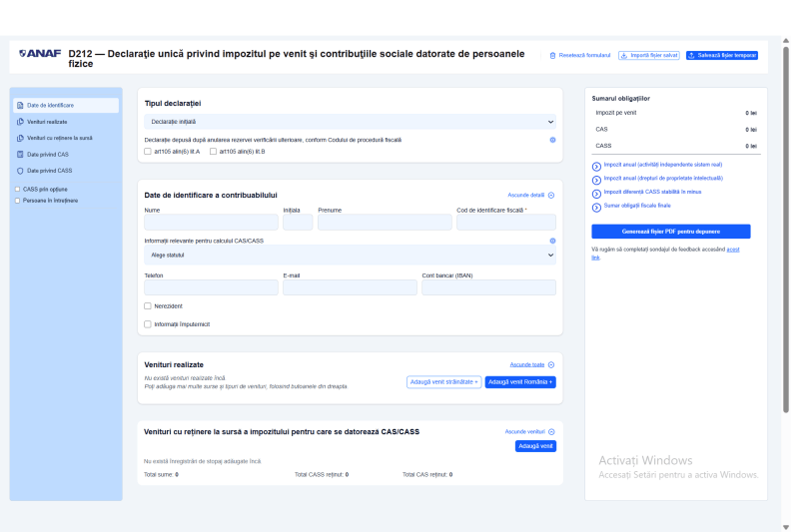This screenshot has height=532, width=799.
Task: Click the download icon on Importă fișier salvat
Action: click(624, 56)
